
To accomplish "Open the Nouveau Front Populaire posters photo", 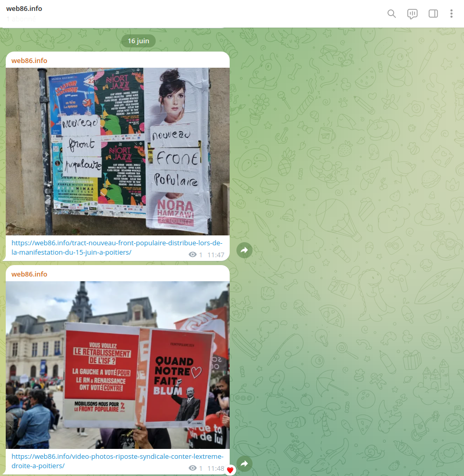I will (118, 151).
